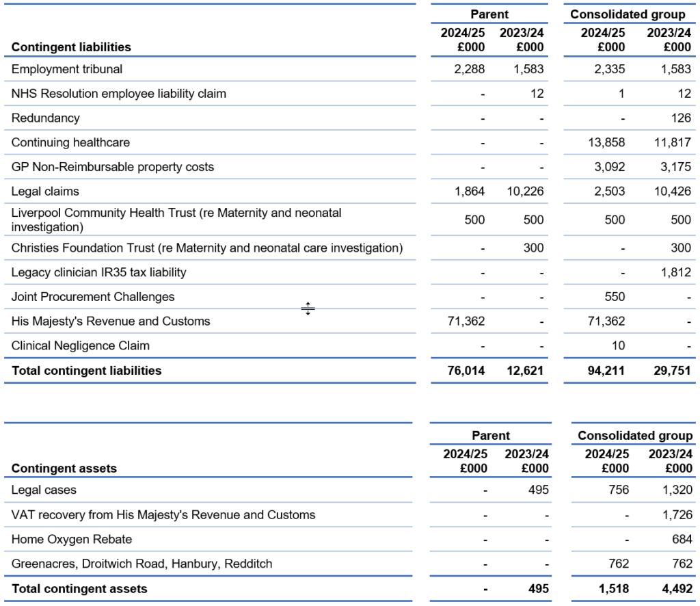Click the Contingent assets table heading

pyautogui.click(x=64, y=469)
